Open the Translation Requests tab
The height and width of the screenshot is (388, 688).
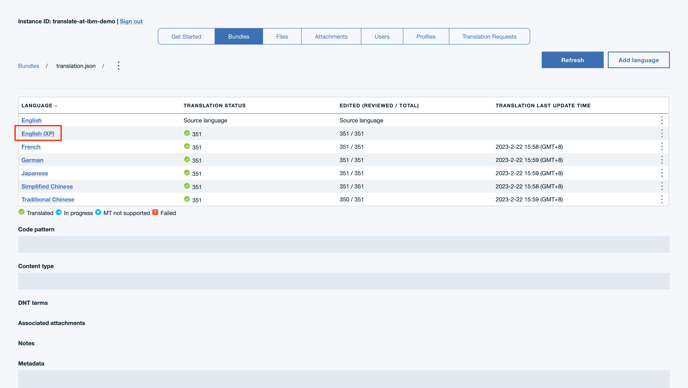pos(489,36)
